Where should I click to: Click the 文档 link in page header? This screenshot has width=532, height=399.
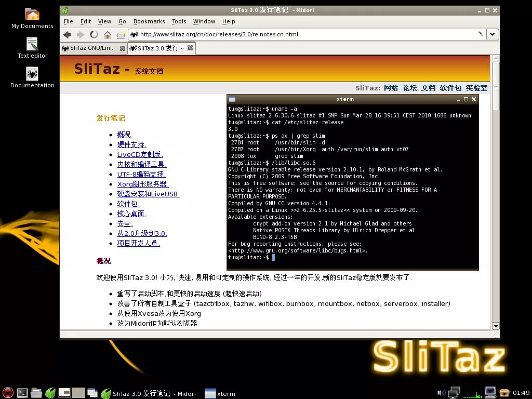428,88
